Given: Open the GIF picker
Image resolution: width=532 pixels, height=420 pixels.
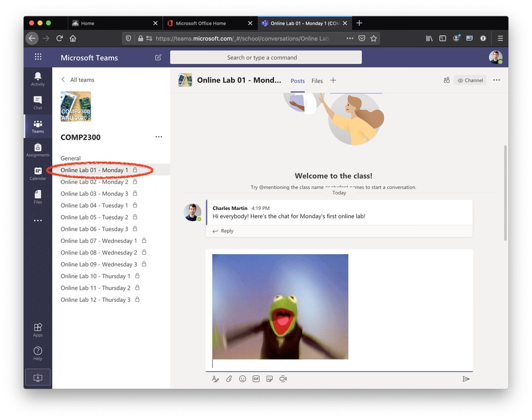Looking at the screenshot, I should (256, 379).
